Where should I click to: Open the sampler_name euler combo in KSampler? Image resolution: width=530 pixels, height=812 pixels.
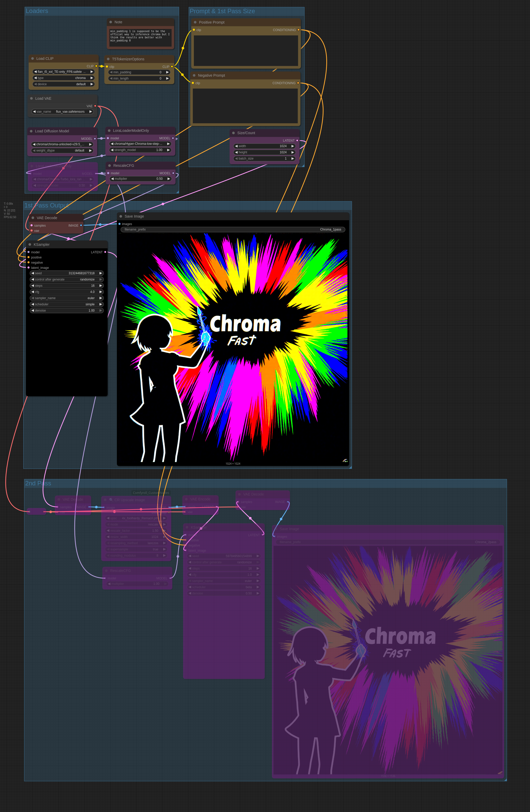(x=67, y=298)
